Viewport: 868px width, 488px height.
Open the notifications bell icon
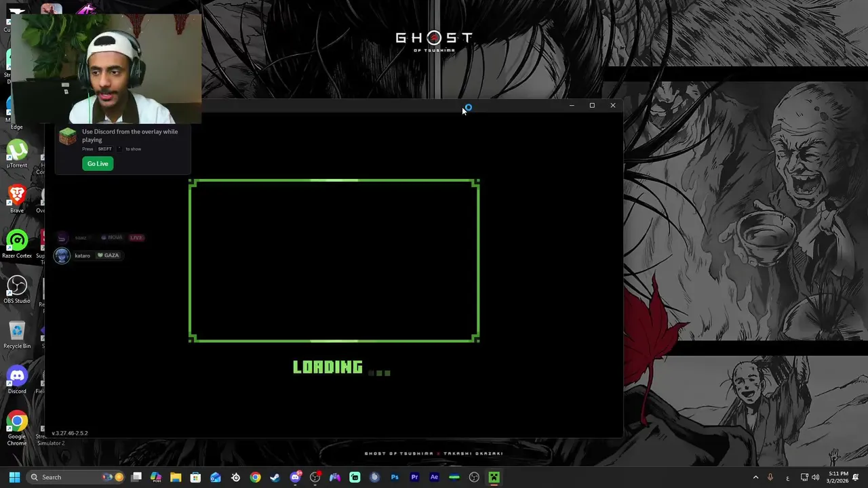[856, 477]
